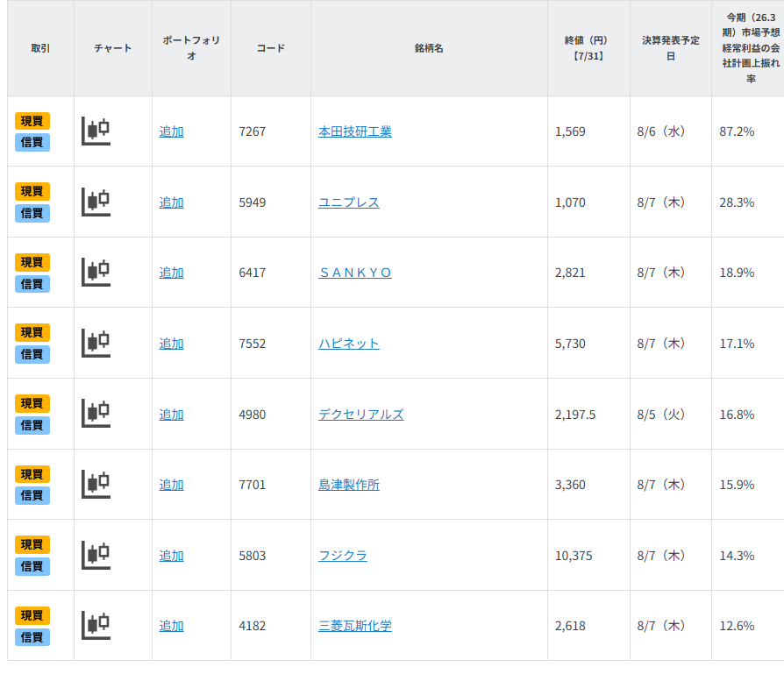Open the chart icon for デクセリアルズ
Image resolution: width=784 pixels, height=674 pixels.
[96, 414]
